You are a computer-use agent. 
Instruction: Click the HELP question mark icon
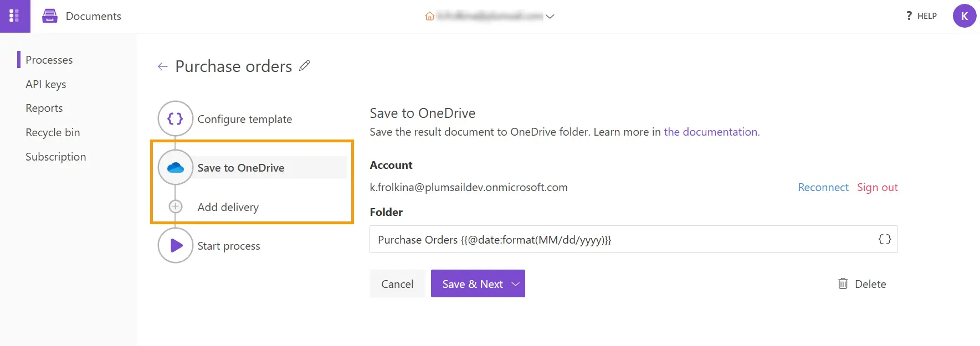pos(909,16)
